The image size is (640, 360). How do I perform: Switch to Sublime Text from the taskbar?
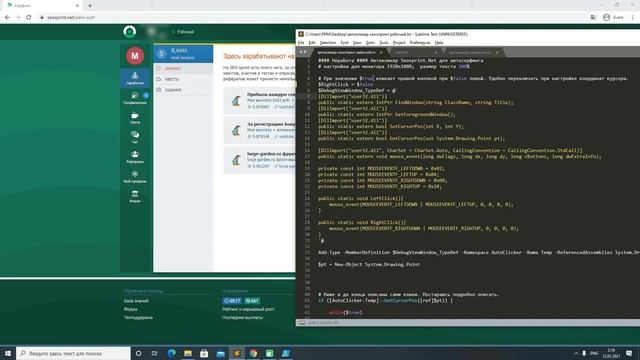click(237, 353)
